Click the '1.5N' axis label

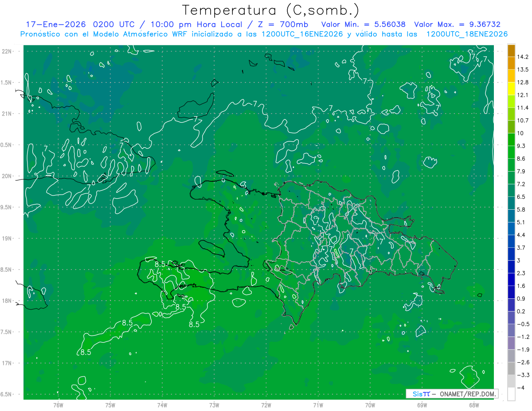click(x=7, y=82)
